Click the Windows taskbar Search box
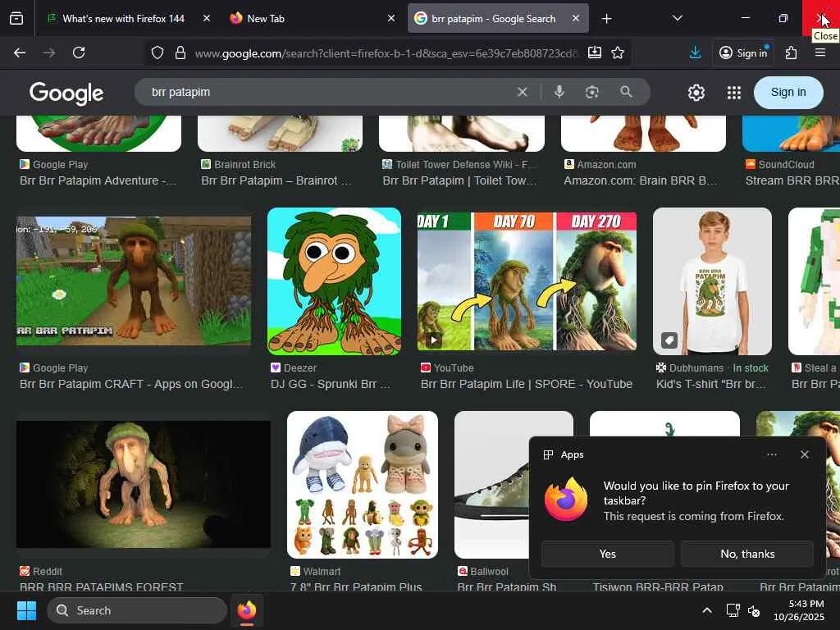Screen dimensions: 840x630 coord(137,610)
